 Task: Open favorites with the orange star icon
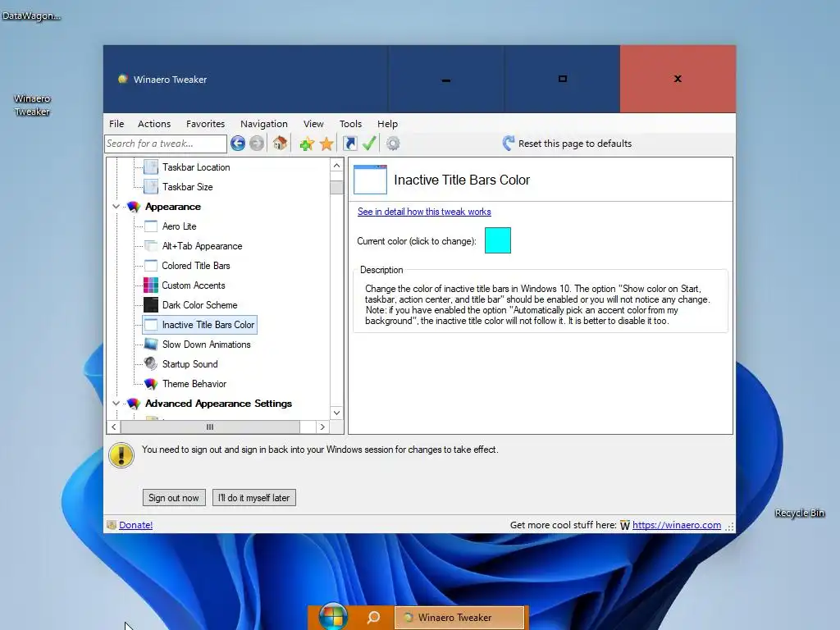326,144
